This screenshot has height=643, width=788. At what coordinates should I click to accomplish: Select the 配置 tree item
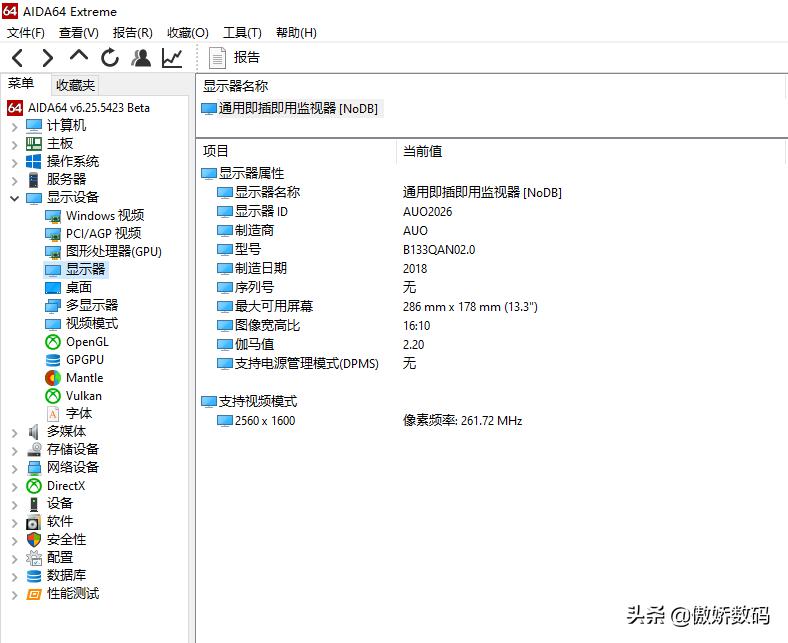(60, 558)
